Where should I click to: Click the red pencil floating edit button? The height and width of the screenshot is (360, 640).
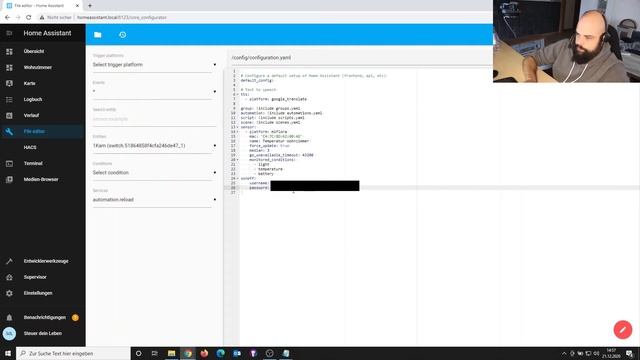pos(622,330)
